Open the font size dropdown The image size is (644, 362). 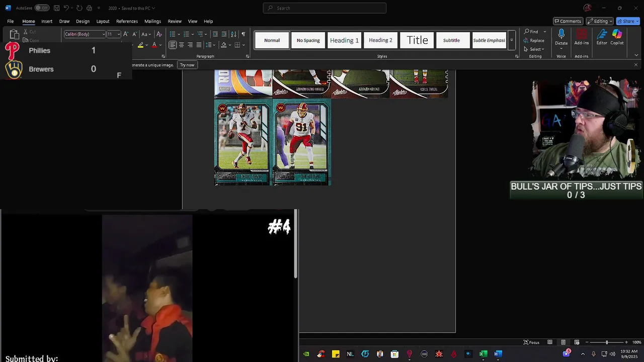119,34
